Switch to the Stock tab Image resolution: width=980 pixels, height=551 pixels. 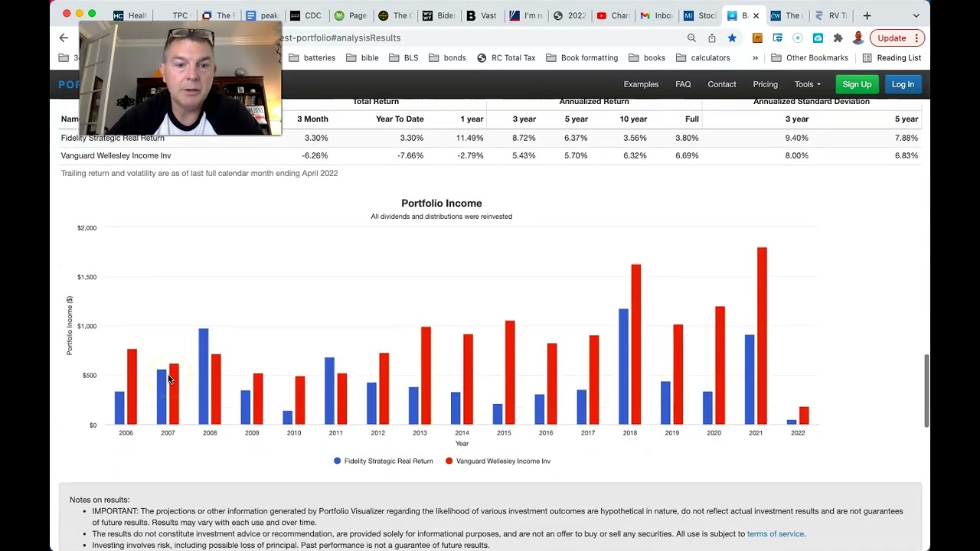coord(700,15)
